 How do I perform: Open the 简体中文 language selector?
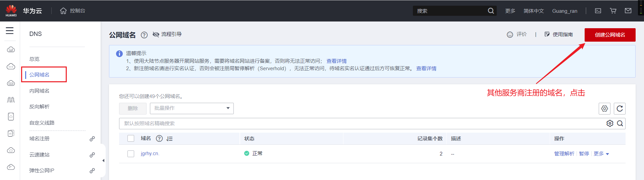click(x=534, y=11)
